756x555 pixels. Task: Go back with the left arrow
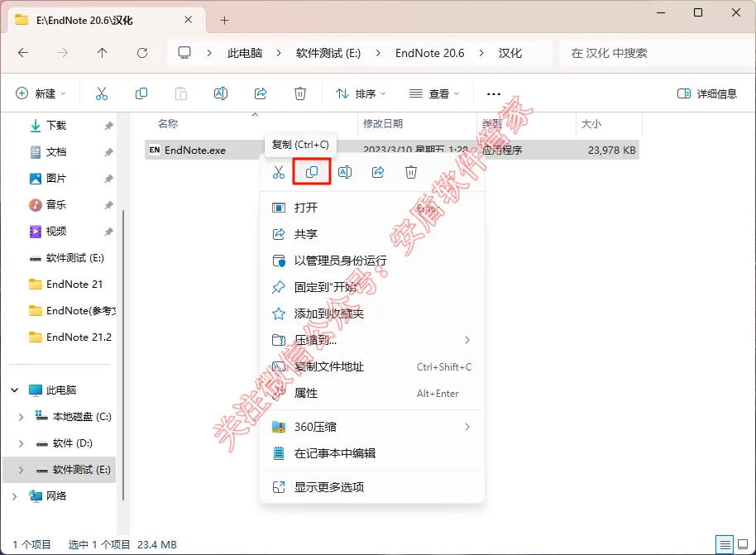[x=23, y=53]
